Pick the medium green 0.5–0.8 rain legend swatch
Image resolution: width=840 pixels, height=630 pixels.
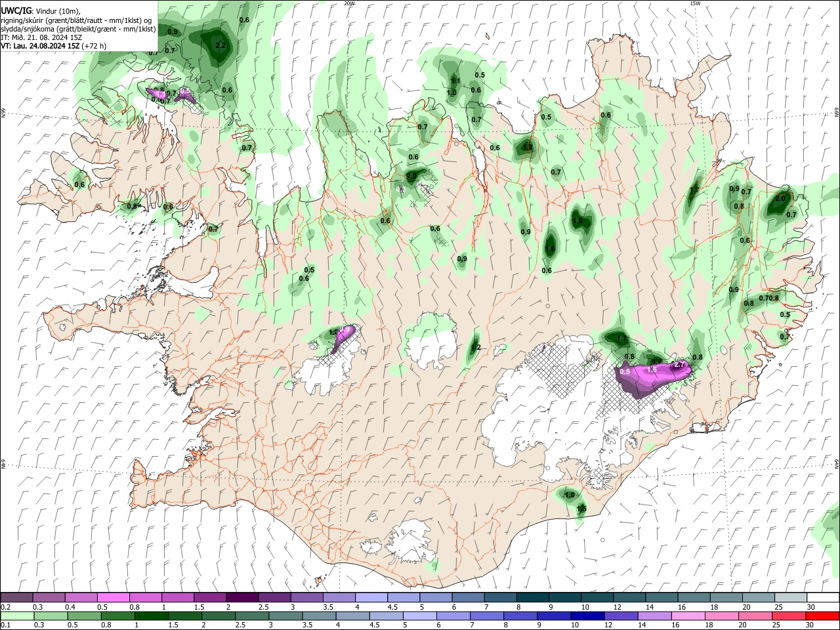[84, 616]
